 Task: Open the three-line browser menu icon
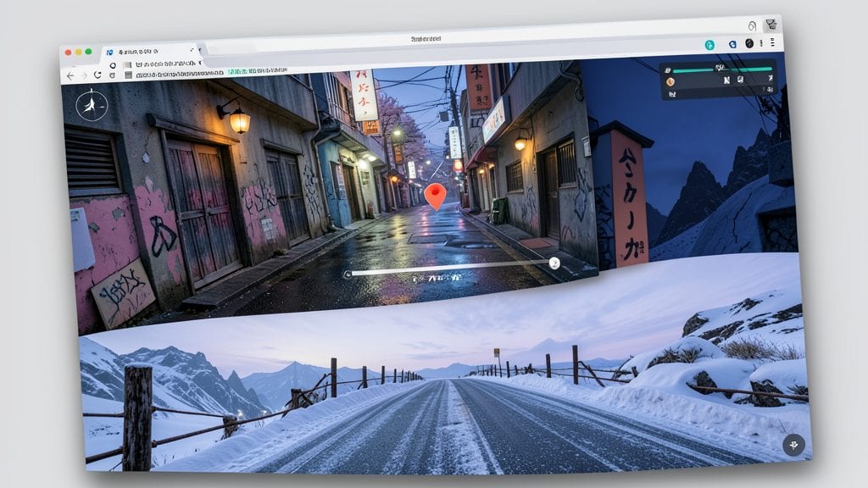coord(772,42)
